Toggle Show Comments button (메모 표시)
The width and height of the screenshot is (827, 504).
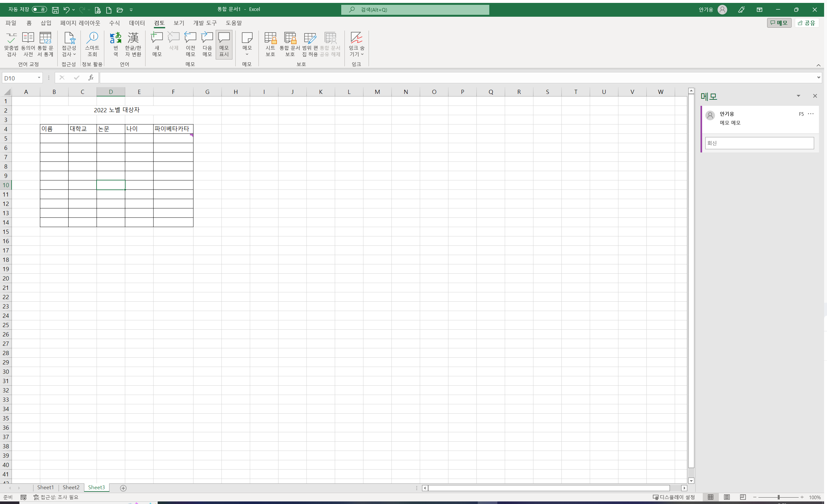pos(224,44)
